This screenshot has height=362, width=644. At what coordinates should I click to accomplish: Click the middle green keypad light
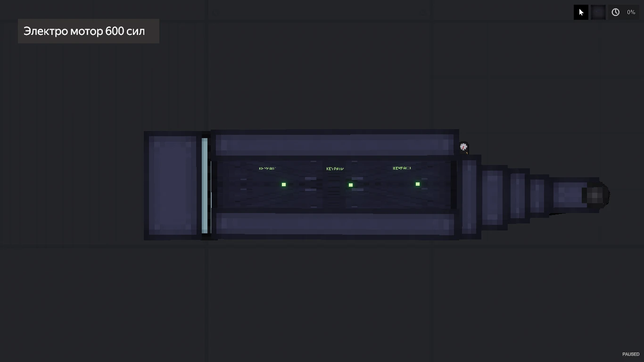coord(351,185)
